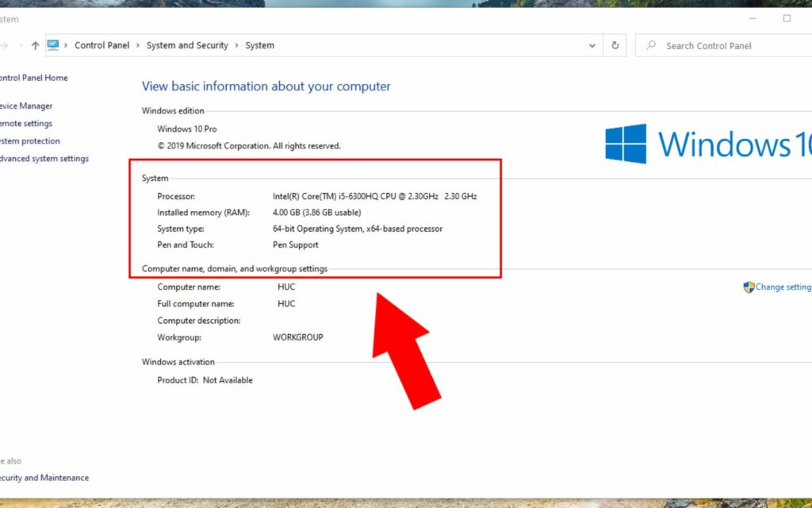Expand chevron right after System and Security
The width and height of the screenshot is (812, 508).
coord(236,46)
